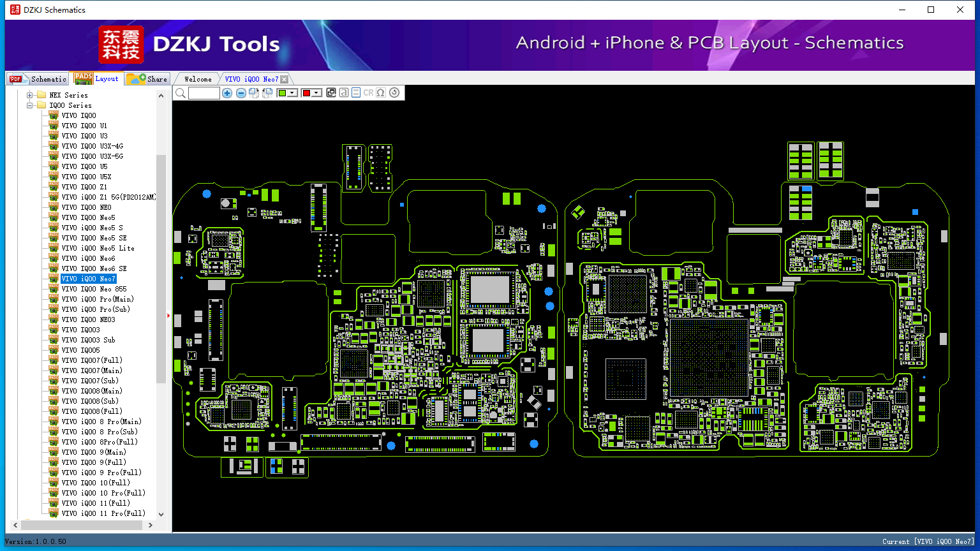Viewport: 980px width, 551px height.
Task: Click the tree scrollbar up arrow
Action: [x=161, y=96]
